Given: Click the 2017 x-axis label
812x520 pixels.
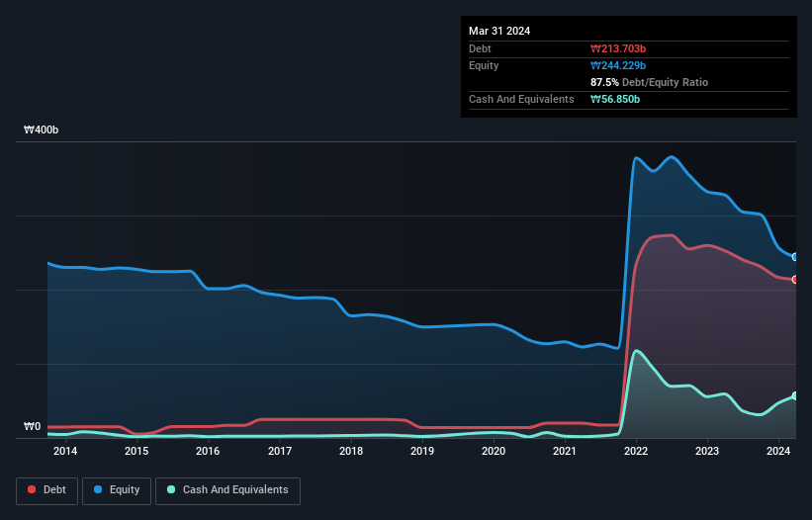Looking at the screenshot, I should pyautogui.click(x=280, y=451).
